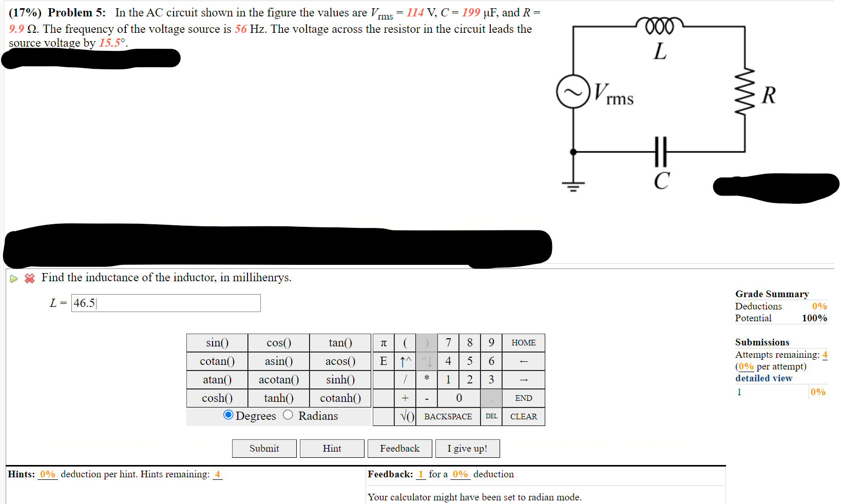The width and height of the screenshot is (841, 504).
Task: Click the red marker icon beside the problem part
Action: [29, 278]
